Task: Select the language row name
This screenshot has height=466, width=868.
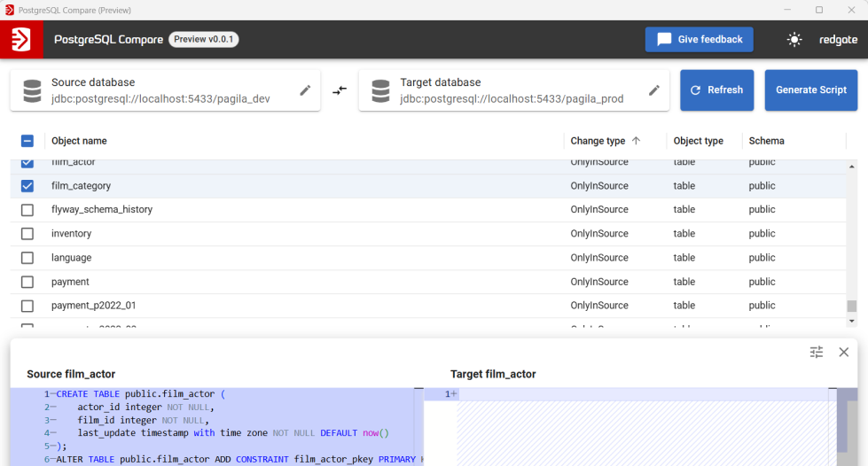Action: point(72,258)
